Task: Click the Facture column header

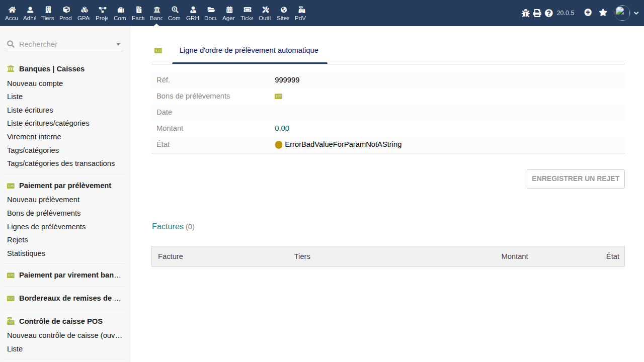Action: 171,256
